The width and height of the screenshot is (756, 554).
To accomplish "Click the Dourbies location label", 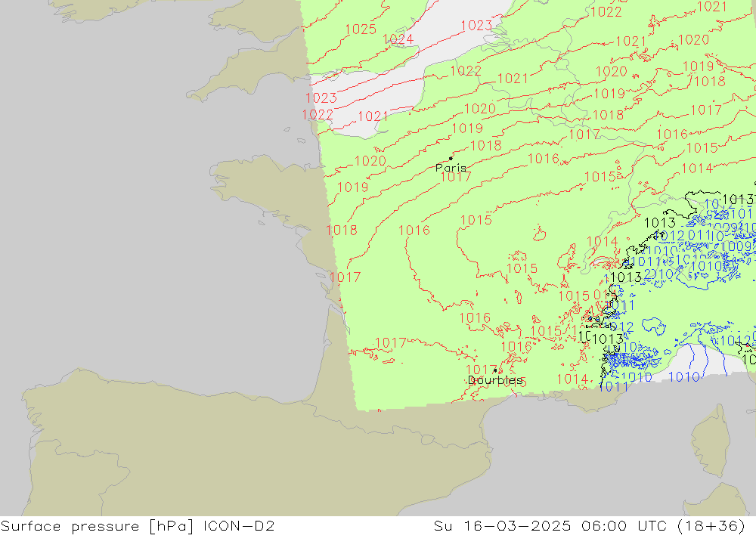I will pyautogui.click(x=495, y=380).
